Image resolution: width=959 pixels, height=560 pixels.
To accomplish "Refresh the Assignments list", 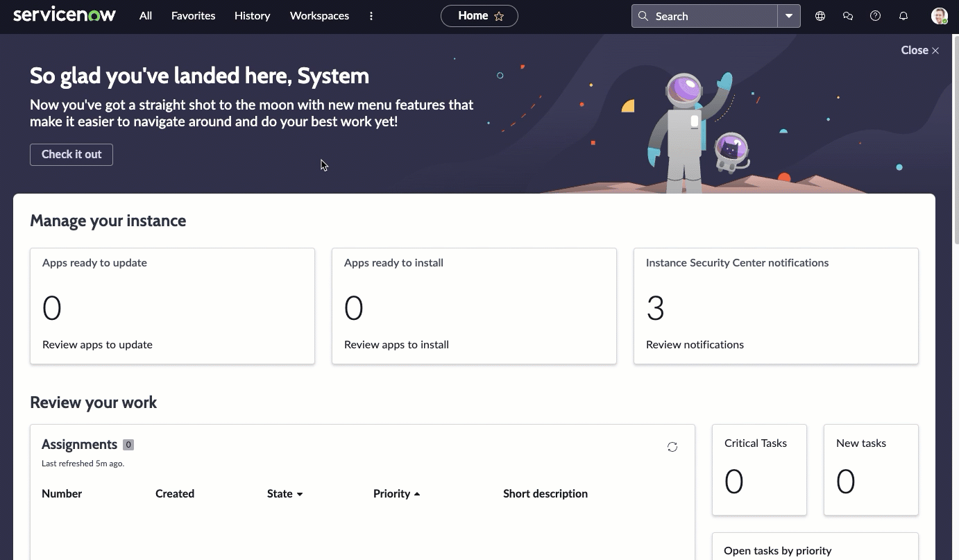I will point(672,447).
